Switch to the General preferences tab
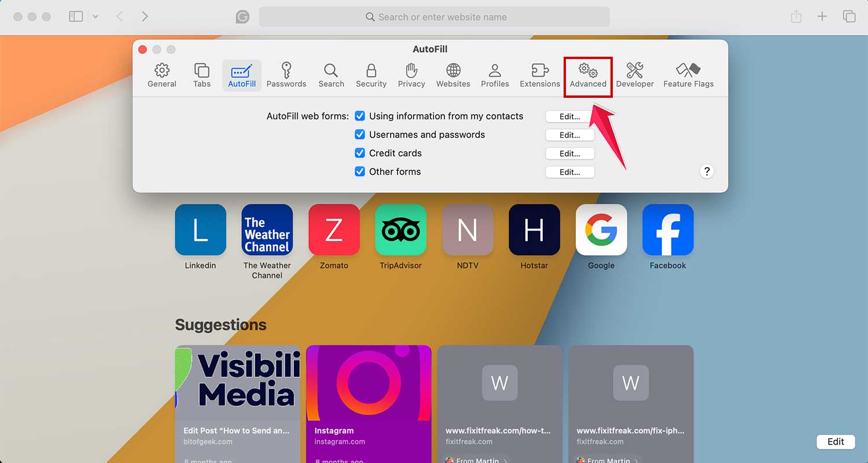The width and height of the screenshot is (868, 463). [161, 75]
